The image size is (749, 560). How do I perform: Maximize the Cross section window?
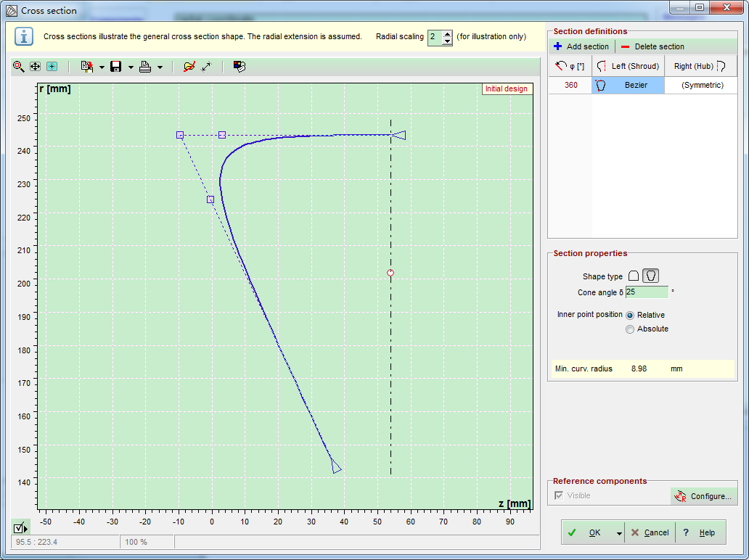700,7
